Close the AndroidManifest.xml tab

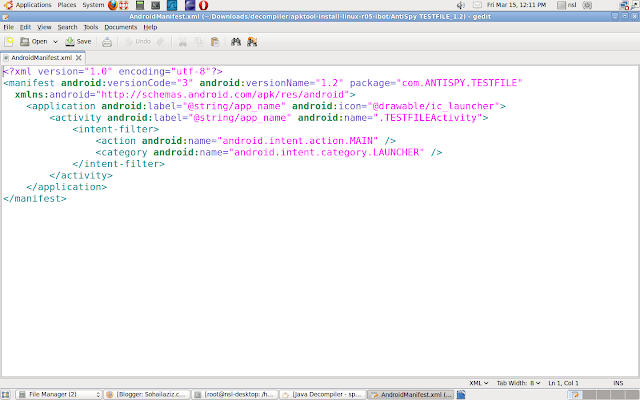[x=79, y=58]
